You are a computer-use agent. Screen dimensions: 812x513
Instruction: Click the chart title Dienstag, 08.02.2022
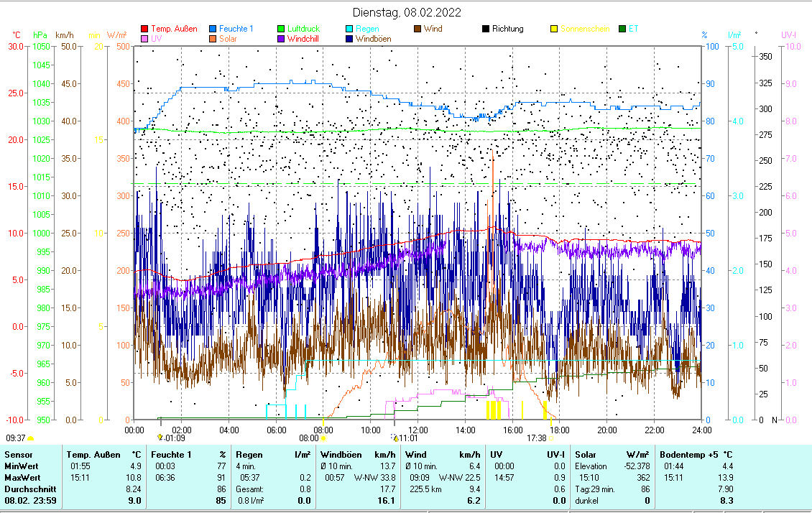tap(407, 12)
